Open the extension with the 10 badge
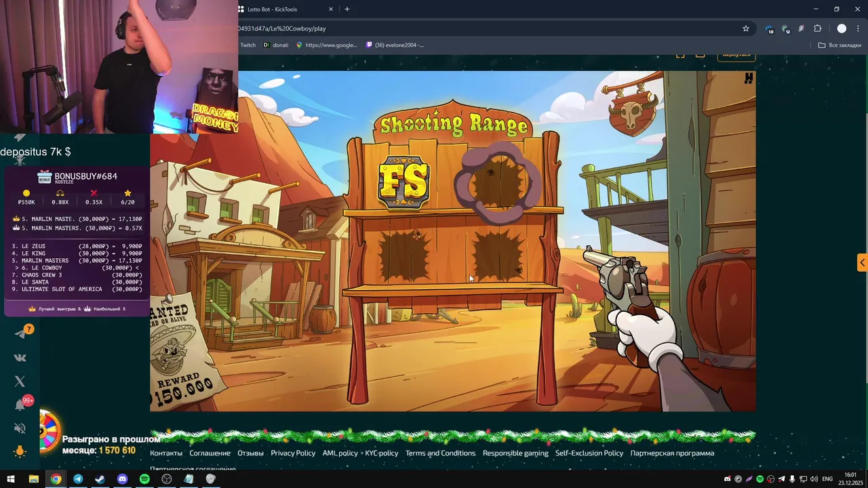868x488 pixels. (x=769, y=28)
